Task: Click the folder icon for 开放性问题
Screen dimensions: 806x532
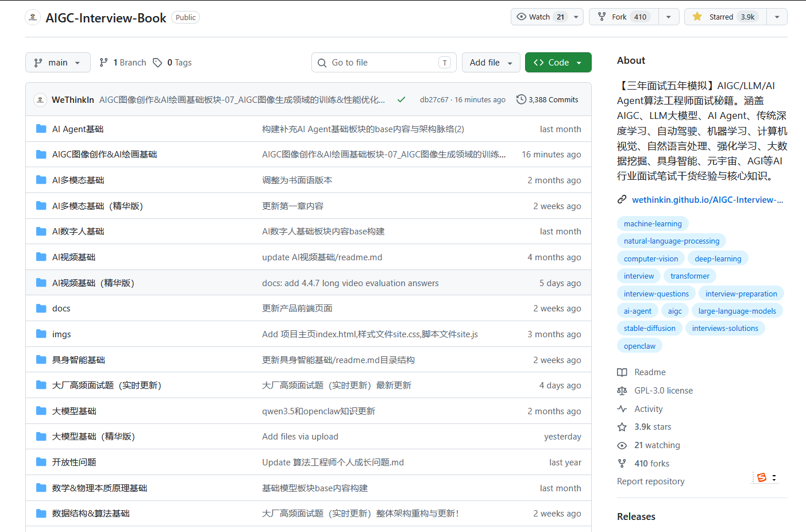Action: click(x=41, y=462)
